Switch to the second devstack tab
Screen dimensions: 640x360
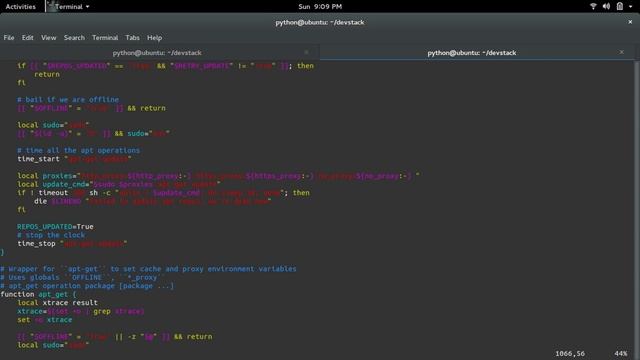472,53
